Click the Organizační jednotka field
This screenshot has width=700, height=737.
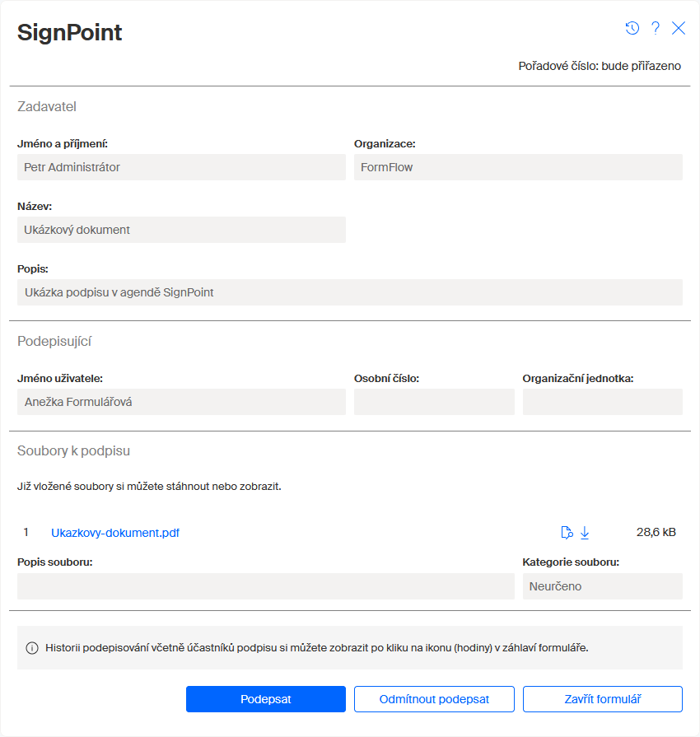pyautogui.click(x=602, y=402)
